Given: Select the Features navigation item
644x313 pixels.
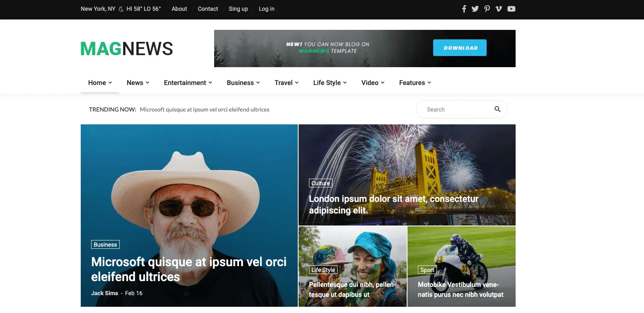Looking at the screenshot, I should click(x=412, y=82).
